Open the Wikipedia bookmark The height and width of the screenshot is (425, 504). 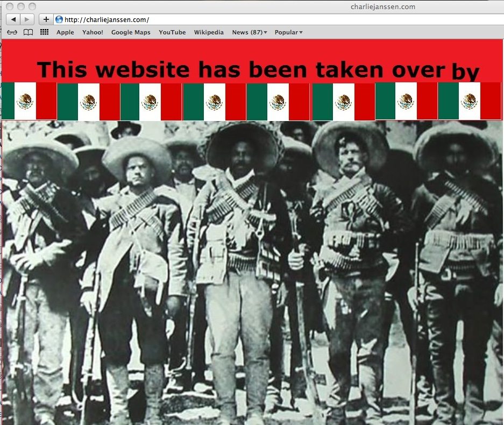[x=209, y=32]
